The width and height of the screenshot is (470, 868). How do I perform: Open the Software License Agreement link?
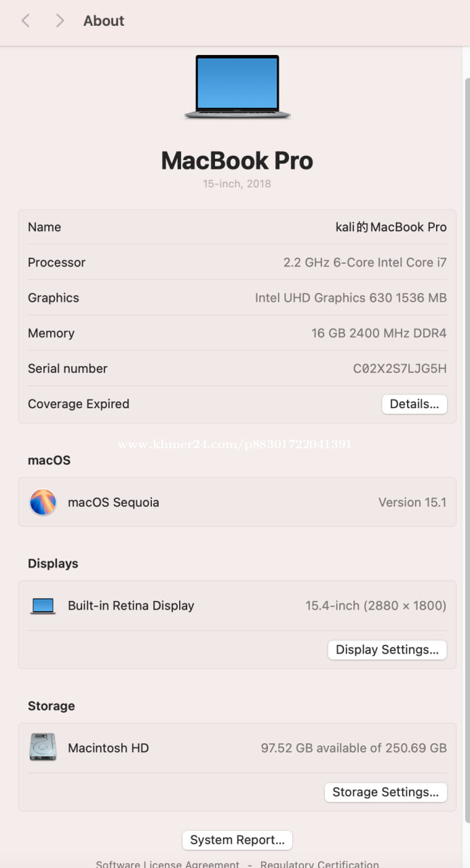pos(168,864)
